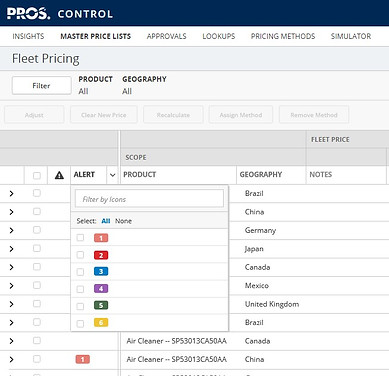Click the Recalculate button
Viewport: 389px width, 376px height.
click(173, 115)
